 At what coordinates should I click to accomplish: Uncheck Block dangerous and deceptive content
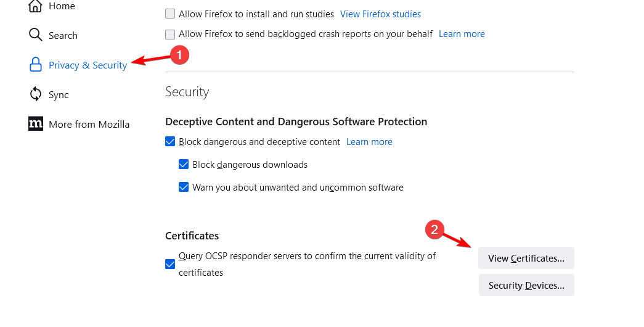(170, 142)
